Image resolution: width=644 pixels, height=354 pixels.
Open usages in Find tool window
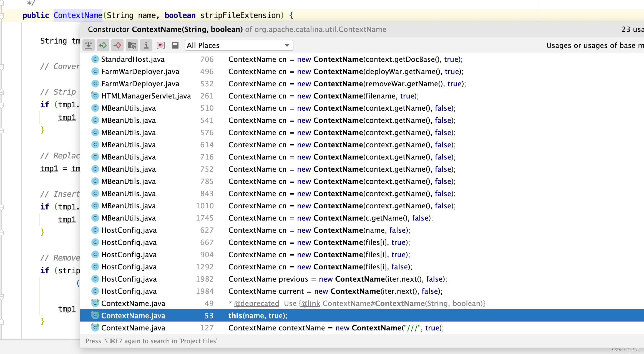(175, 45)
